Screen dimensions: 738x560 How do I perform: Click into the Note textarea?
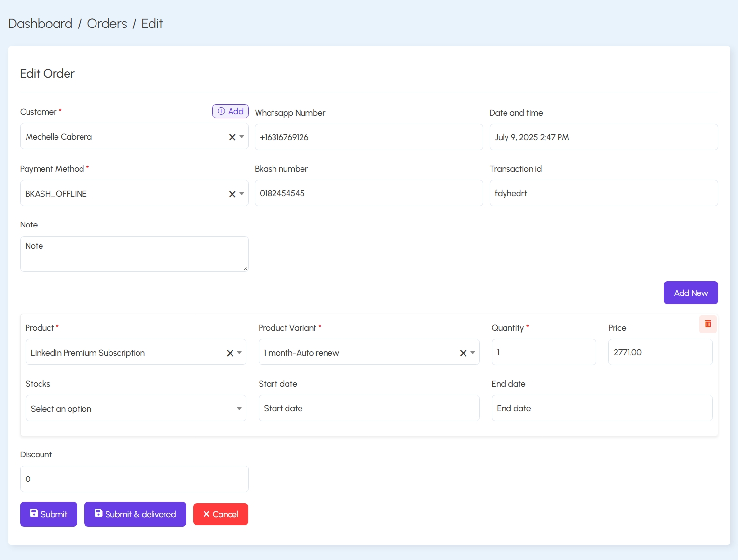click(x=135, y=254)
